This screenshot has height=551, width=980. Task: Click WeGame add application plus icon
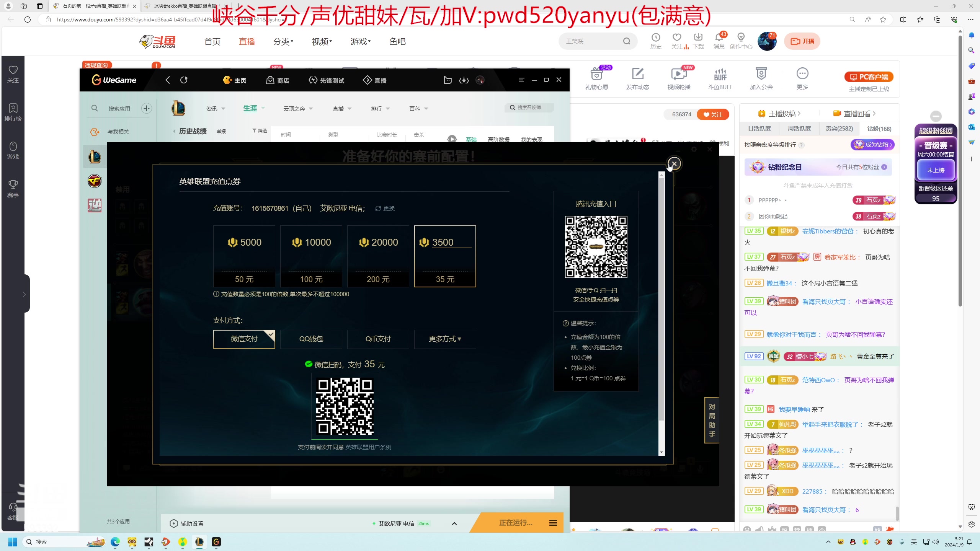[147, 108]
